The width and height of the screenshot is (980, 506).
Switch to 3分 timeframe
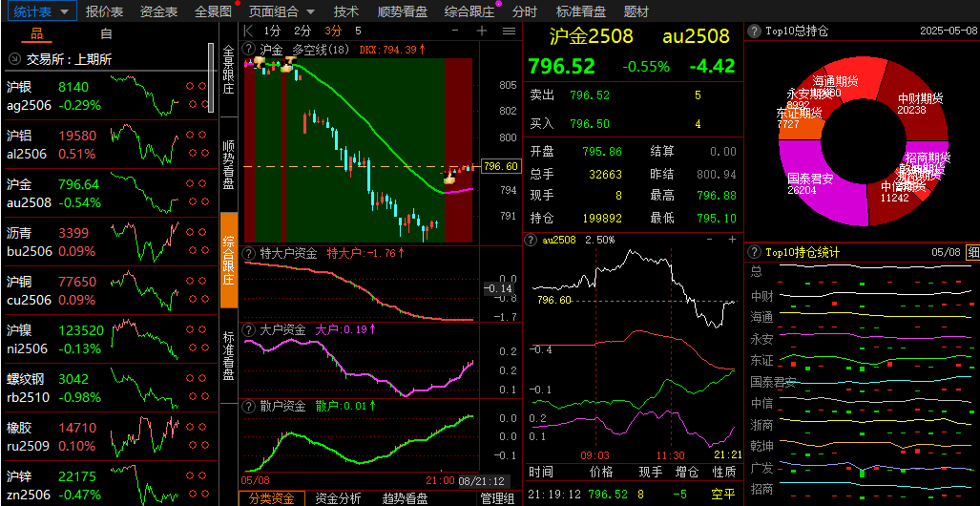click(333, 31)
